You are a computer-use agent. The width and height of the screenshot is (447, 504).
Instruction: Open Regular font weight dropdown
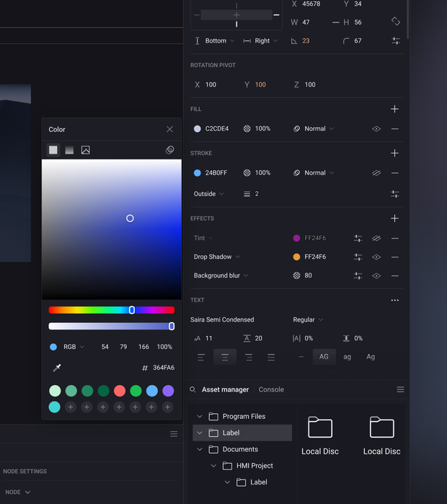[308, 319]
